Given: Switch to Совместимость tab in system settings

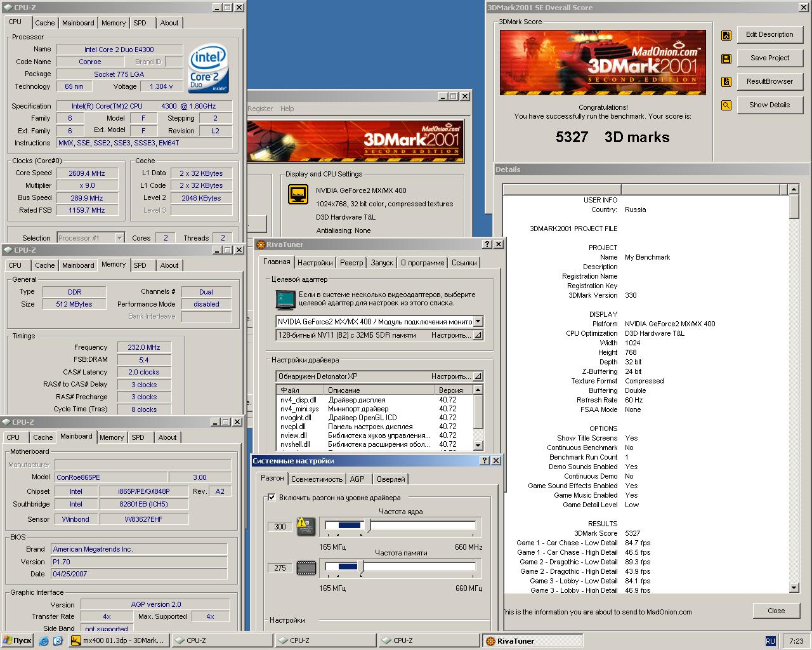Looking at the screenshot, I should pos(317,479).
